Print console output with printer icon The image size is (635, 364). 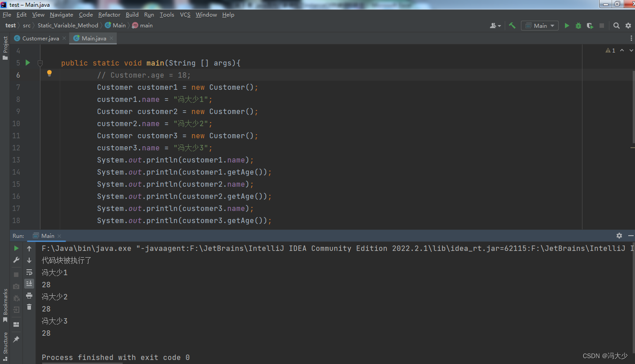click(29, 295)
